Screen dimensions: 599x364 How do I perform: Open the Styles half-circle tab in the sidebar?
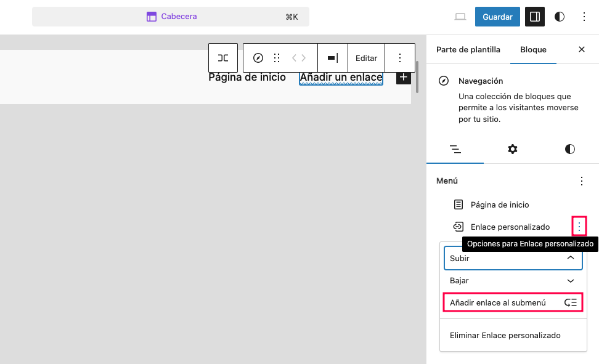coord(569,149)
